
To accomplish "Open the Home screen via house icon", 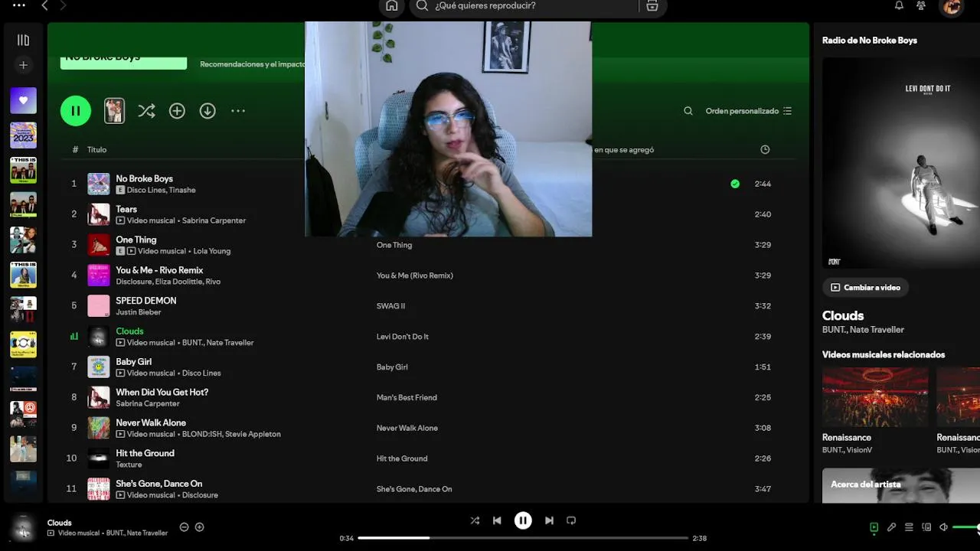I will [392, 6].
